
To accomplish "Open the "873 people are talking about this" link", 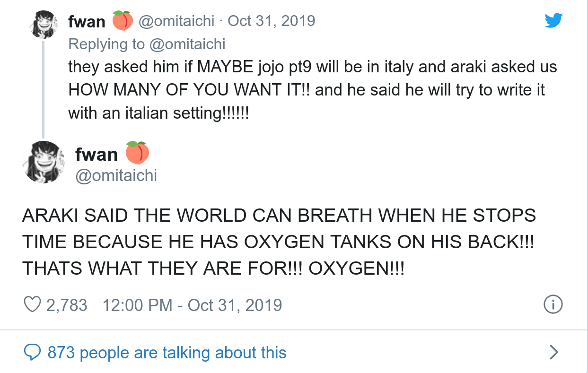I will (167, 353).
